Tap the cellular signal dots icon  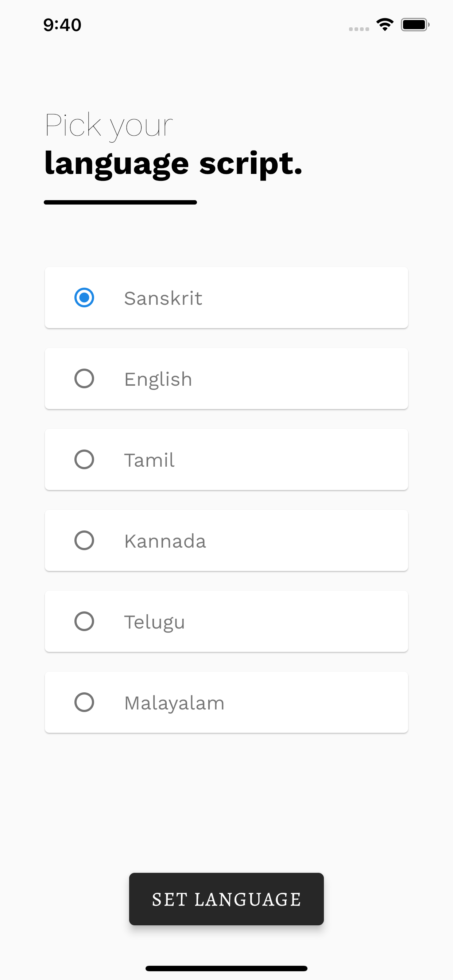(x=359, y=29)
